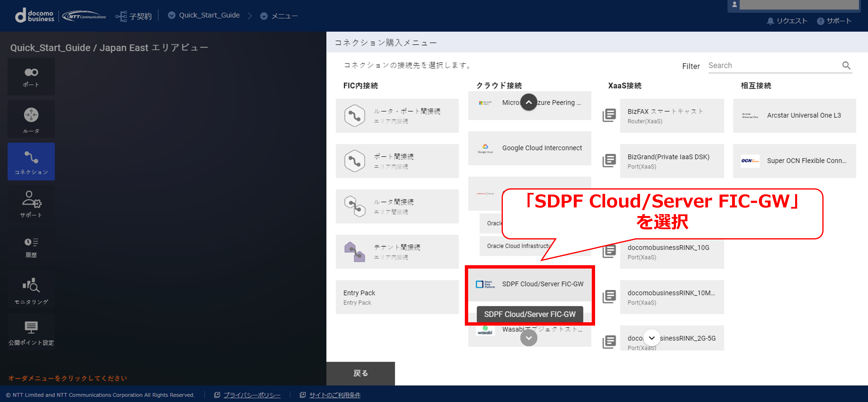The image size is (868, 402).
Task: Select Arcstar Universal One L3 card
Action: pyautogui.click(x=795, y=116)
